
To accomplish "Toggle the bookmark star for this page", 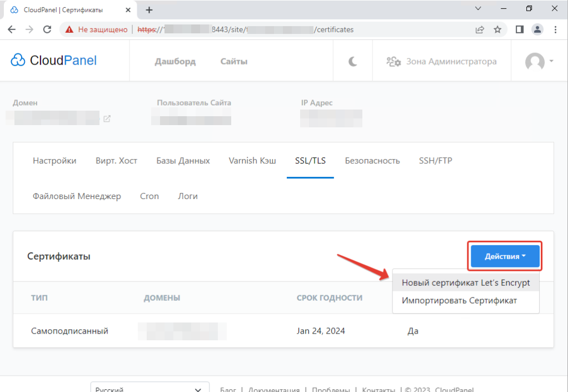I will pyautogui.click(x=497, y=29).
